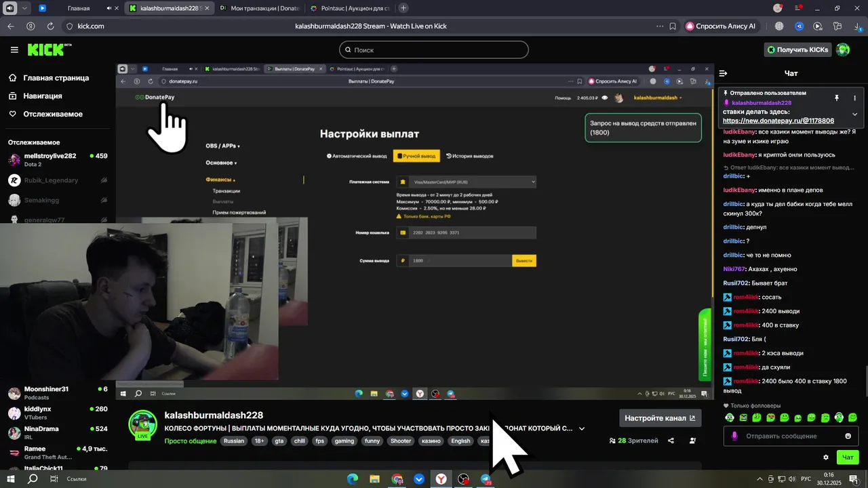Viewport: 868px width, 488px height.
Task: Click the purple microphone badge in chat input
Action: click(734, 436)
